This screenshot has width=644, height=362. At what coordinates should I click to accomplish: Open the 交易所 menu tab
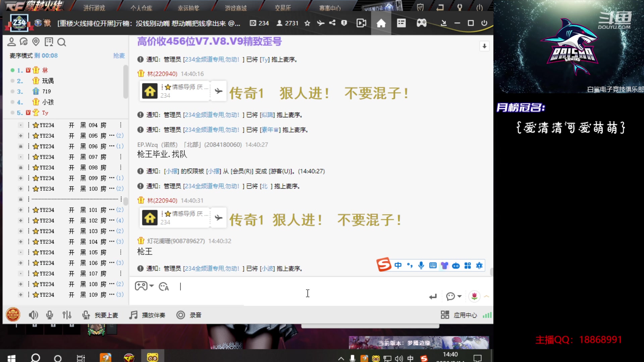pos(283,8)
